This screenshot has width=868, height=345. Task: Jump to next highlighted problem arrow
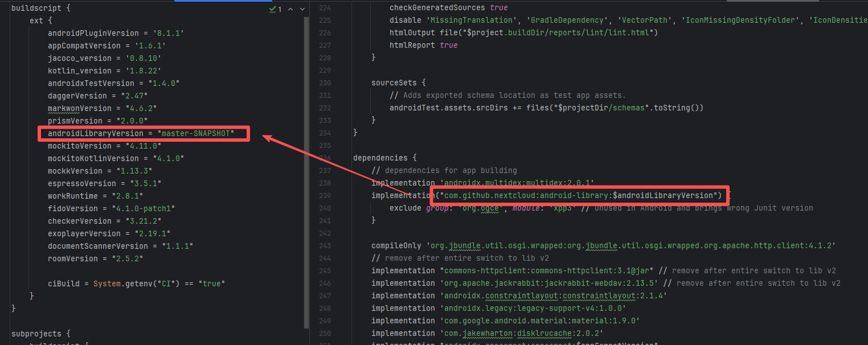(302, 9)
